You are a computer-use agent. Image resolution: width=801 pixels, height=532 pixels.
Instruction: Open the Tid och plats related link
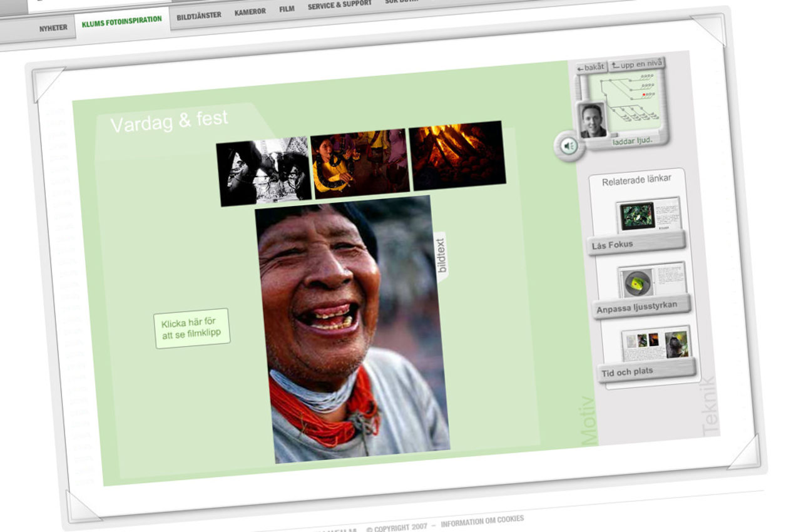pyautogui.click(x=646, y=370)
